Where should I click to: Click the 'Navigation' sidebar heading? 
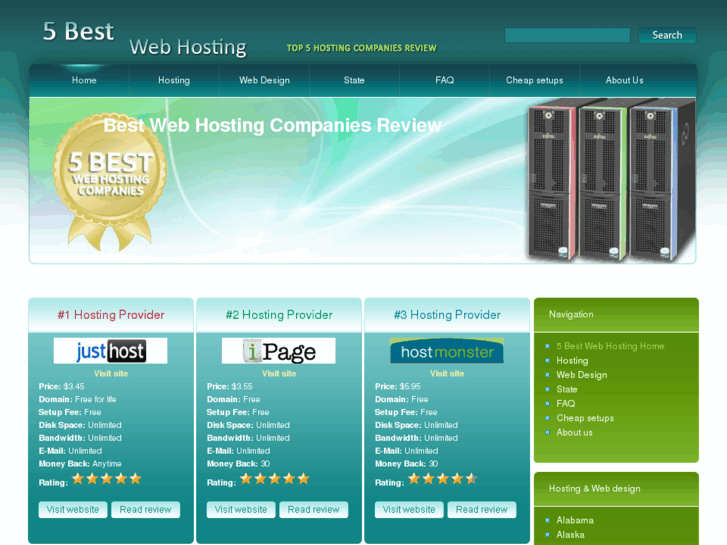coord(571,314)
